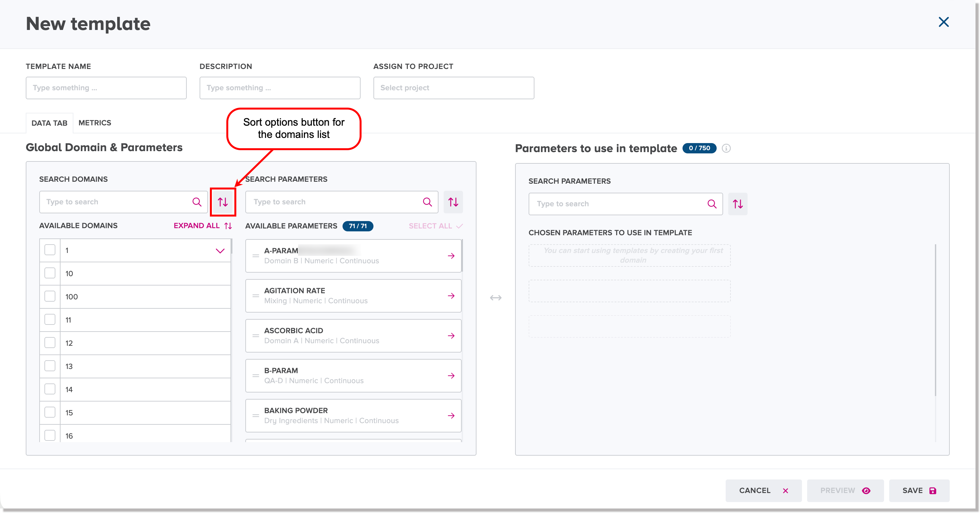Click Expand All for available domains
The height and width of the screenshot is (513, 980).
(x=203, y=226)
